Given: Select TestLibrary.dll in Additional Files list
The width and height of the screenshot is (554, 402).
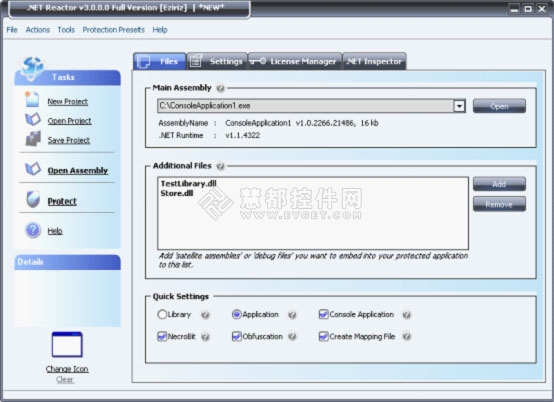Looking at the screenshot, I should click(188, 183).
